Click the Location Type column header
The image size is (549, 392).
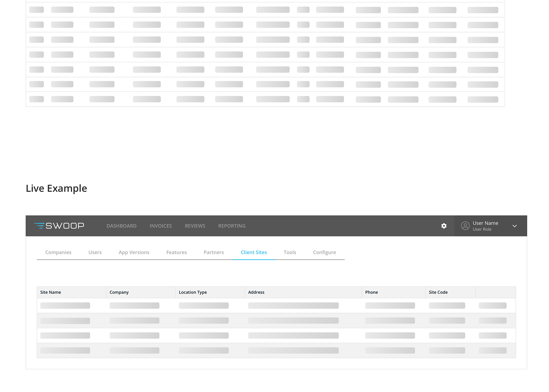pyautogui.click(x=210, y=292)
